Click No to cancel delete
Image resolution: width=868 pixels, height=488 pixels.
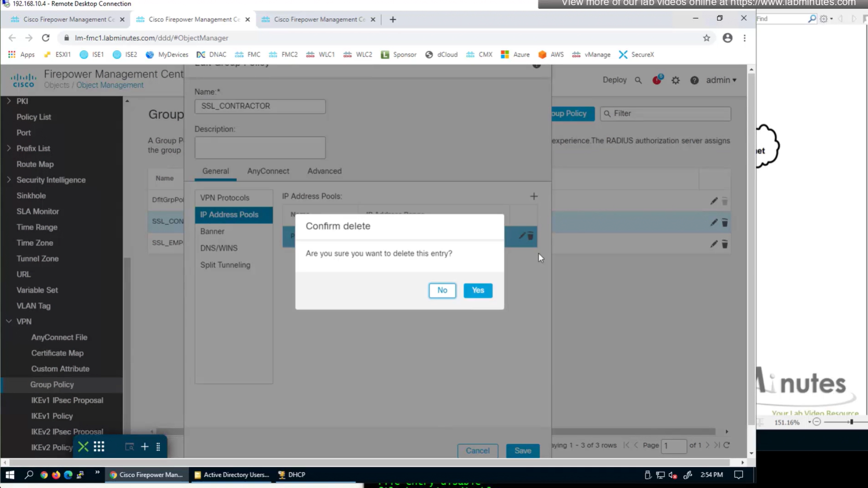pyautogui.click(x=442, y=290)
